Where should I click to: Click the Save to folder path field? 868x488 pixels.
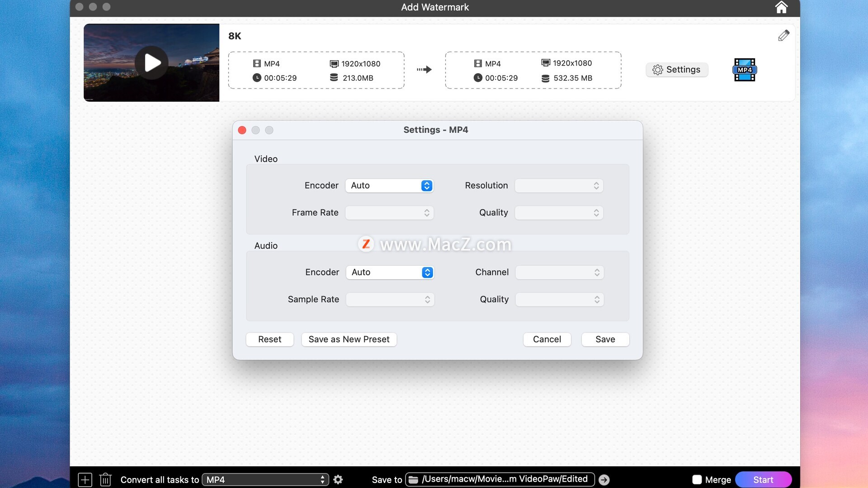coord(500,479)
